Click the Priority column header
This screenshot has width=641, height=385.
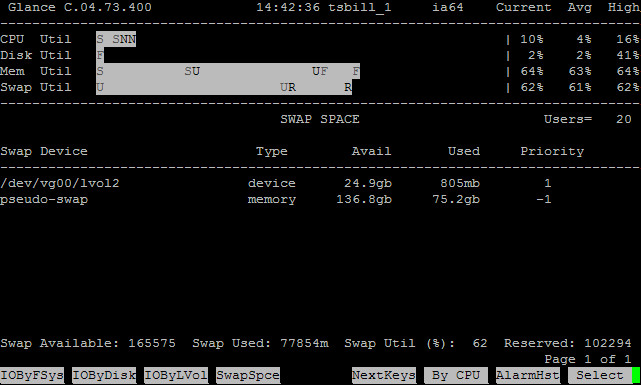click(x=552, y=152)
